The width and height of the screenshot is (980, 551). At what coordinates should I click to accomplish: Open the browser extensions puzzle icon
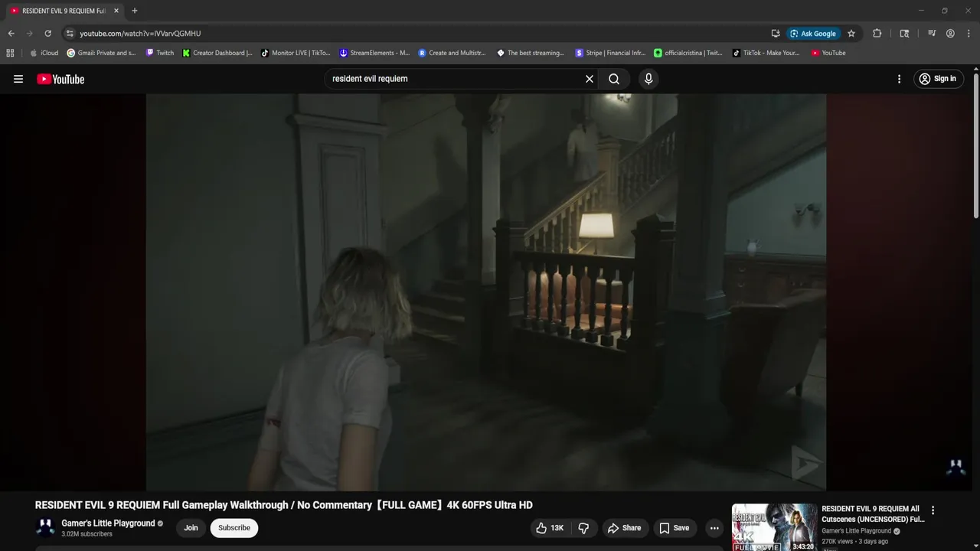point(877,34)
